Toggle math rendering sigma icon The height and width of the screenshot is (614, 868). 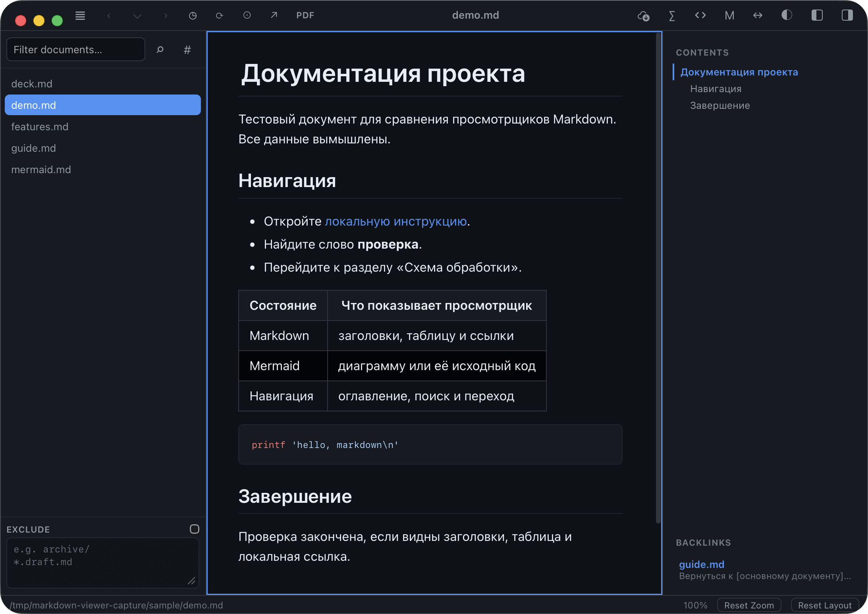(x=672, y=15)
